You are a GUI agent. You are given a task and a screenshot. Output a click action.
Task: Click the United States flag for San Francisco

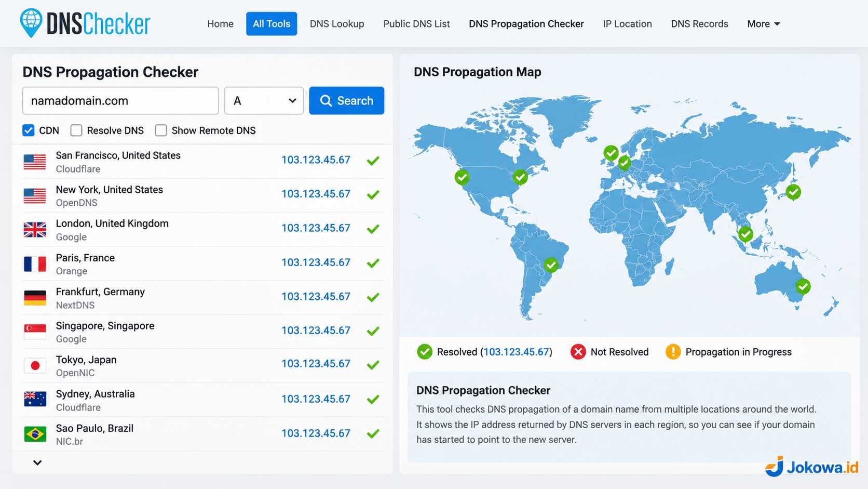35,162
